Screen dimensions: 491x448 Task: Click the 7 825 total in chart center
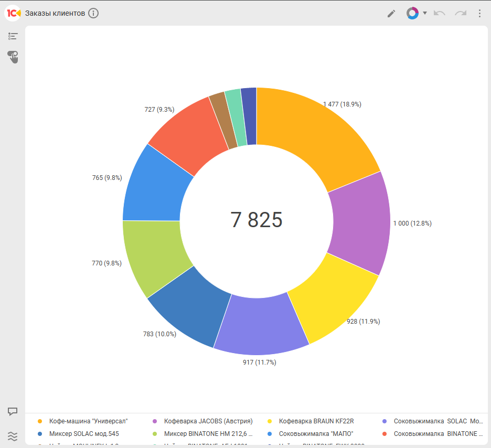pos(257,220)
